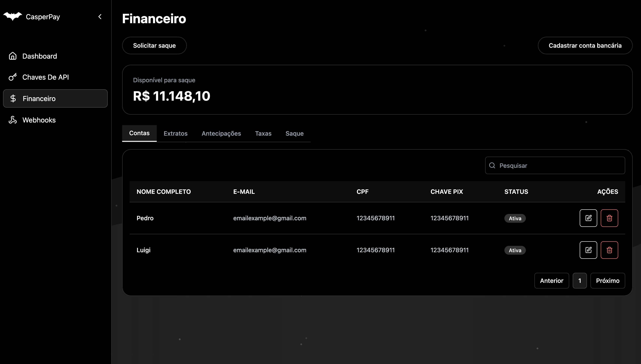Click Pedro's email address cell
Screen dimensions: 641x364
(270, 218)
